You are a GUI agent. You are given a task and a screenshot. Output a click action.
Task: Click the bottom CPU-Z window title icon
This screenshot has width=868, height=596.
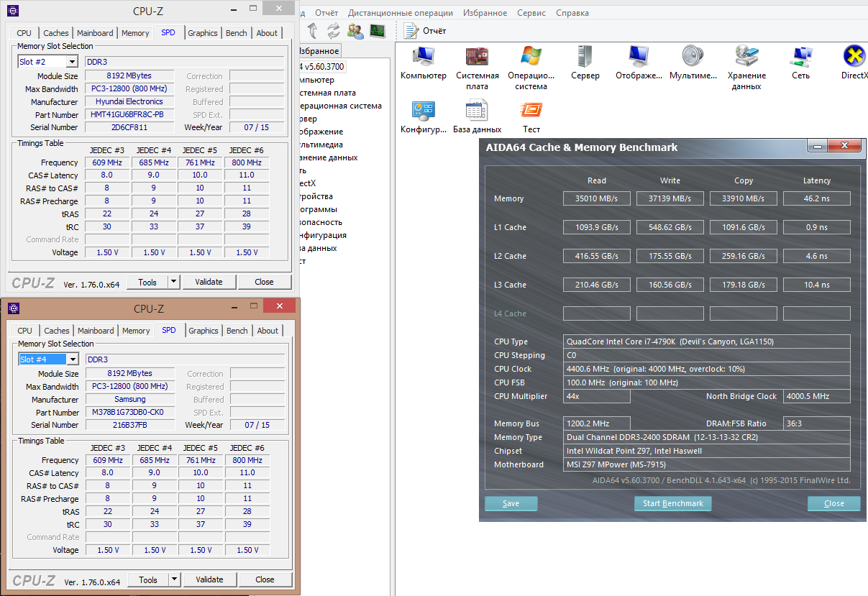coord(14,308)
